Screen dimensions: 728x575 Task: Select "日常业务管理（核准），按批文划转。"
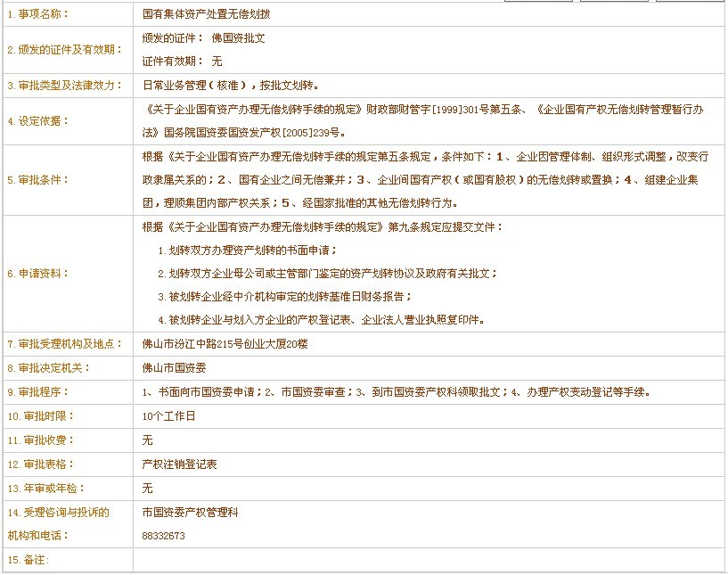point(230,86)
